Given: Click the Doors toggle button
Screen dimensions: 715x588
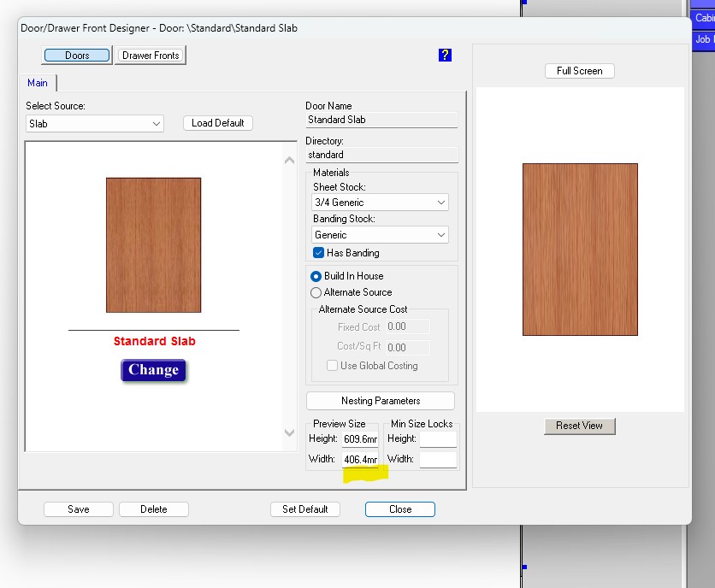Looking at the screenshot, I should point(77,56).
